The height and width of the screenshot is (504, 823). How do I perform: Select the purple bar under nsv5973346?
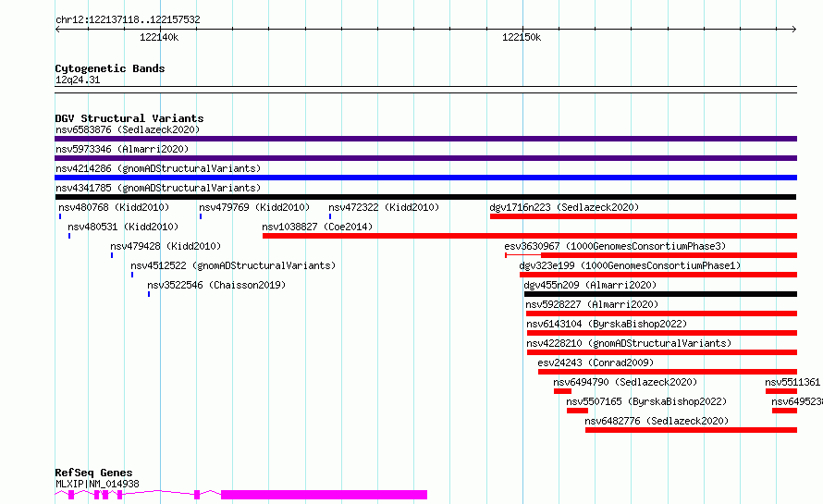point(425,158)
